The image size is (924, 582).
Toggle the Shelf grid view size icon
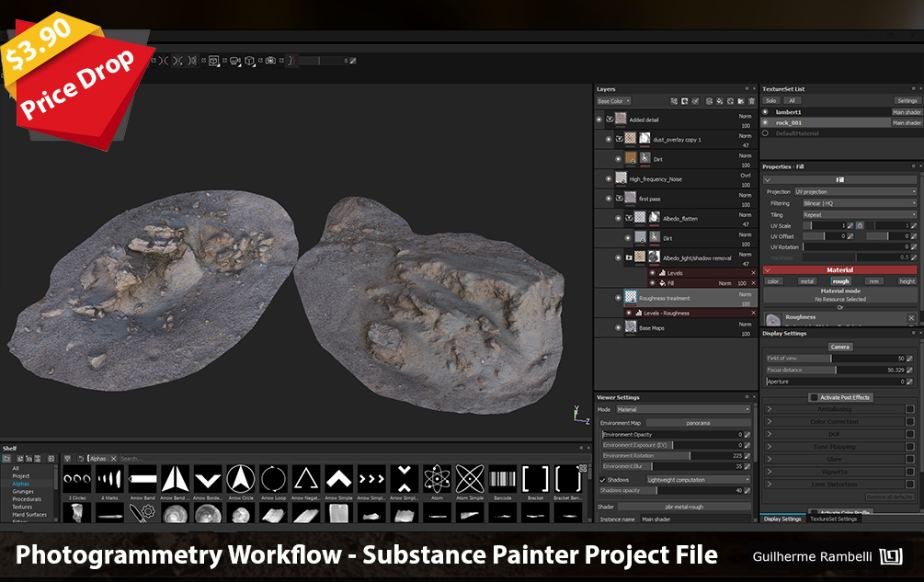583,469
